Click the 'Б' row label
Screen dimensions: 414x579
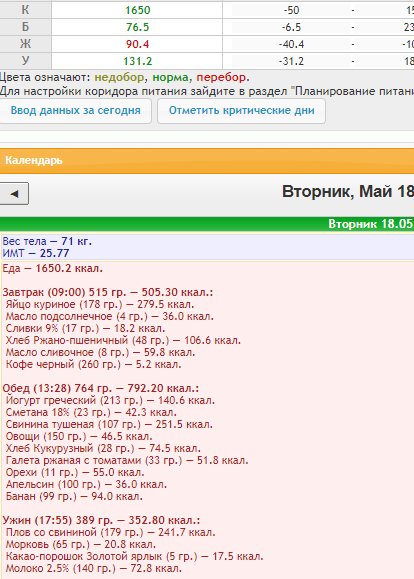pos(25,27)
